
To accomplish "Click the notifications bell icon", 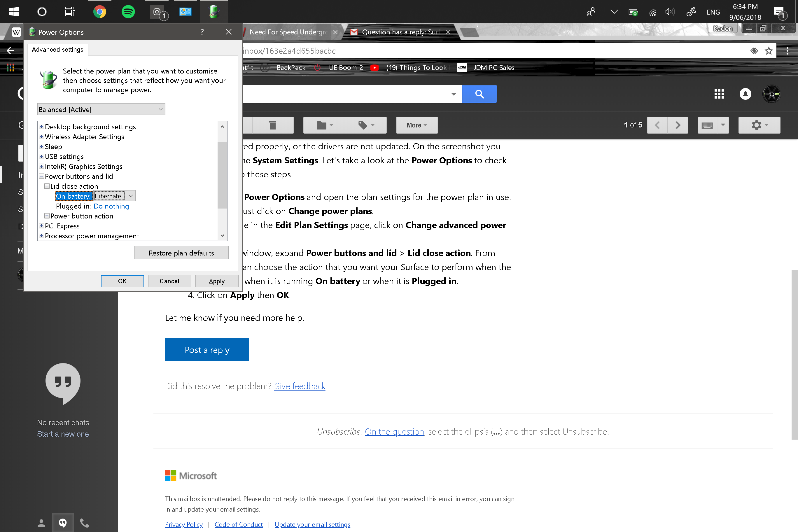I will (x=745, y=94).
